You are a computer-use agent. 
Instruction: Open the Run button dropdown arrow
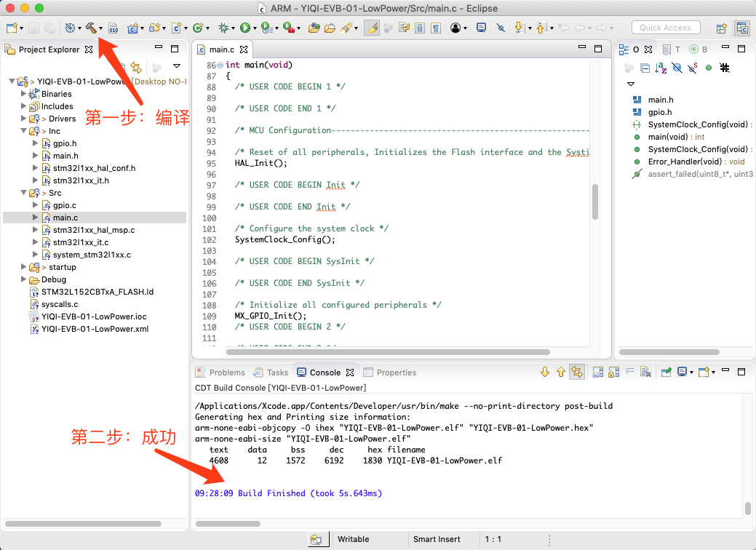[255, 28]
